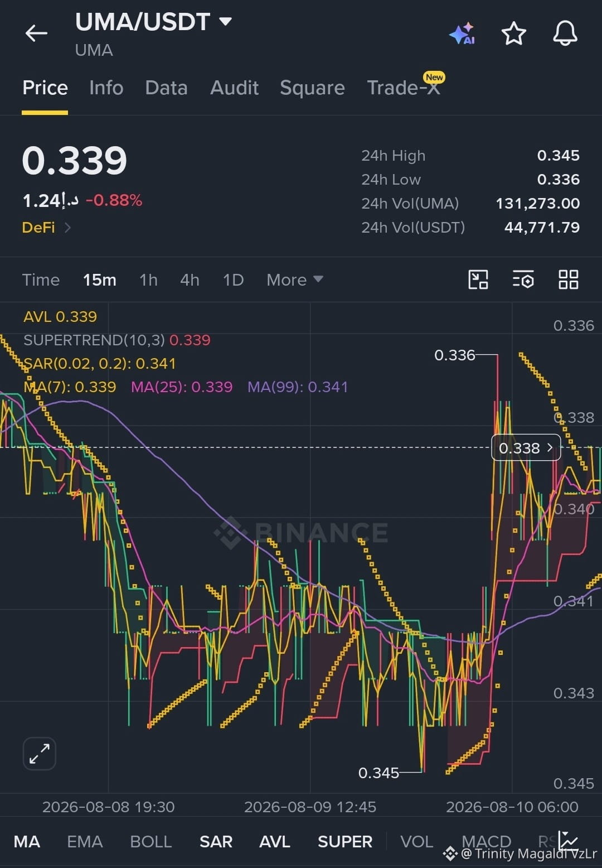Toggle the VOL sub-indicator
This screenshot has width=602, height=868.
click(416, 841)
